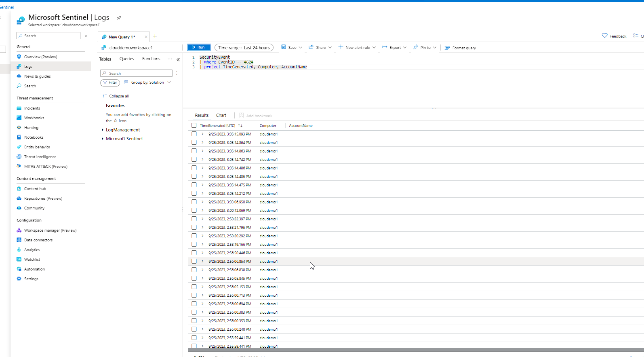
Task: Open Sentinel Settings
Action: [x=31, y=279]
